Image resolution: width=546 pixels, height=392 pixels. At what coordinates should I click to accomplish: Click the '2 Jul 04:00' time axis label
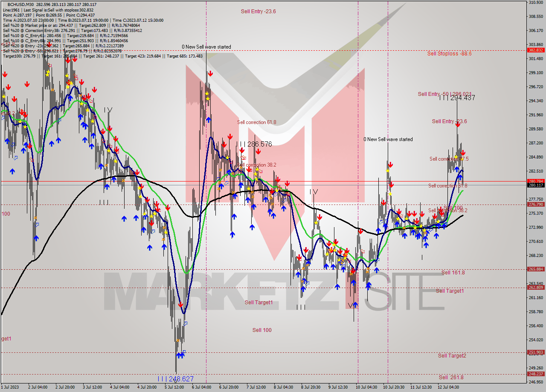pyautogui.click(x=38, y=388)
